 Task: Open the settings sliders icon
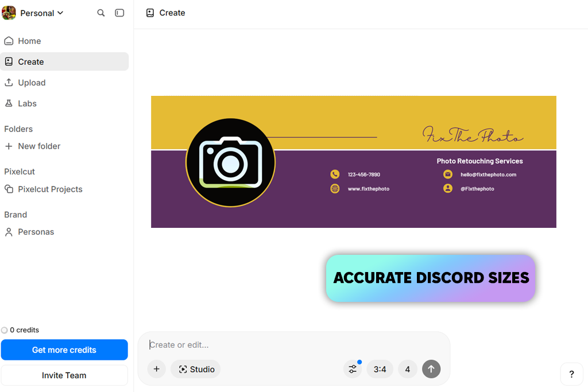(353, 369)
